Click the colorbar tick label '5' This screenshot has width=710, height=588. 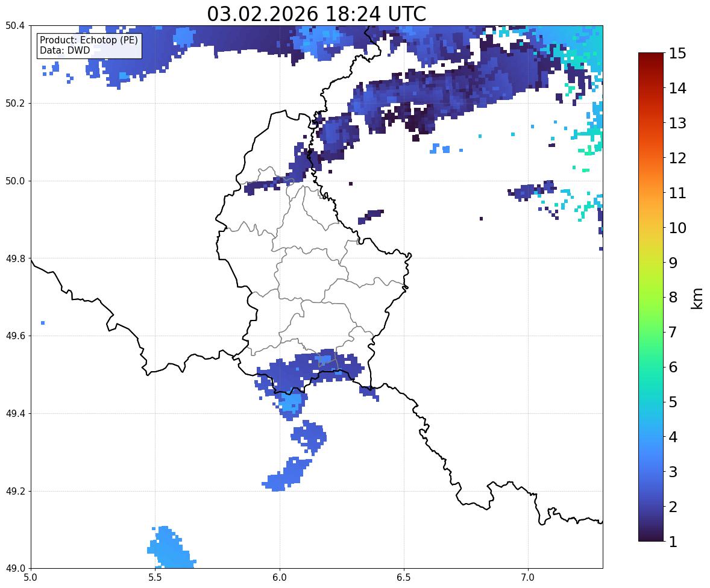pos(673,402)
